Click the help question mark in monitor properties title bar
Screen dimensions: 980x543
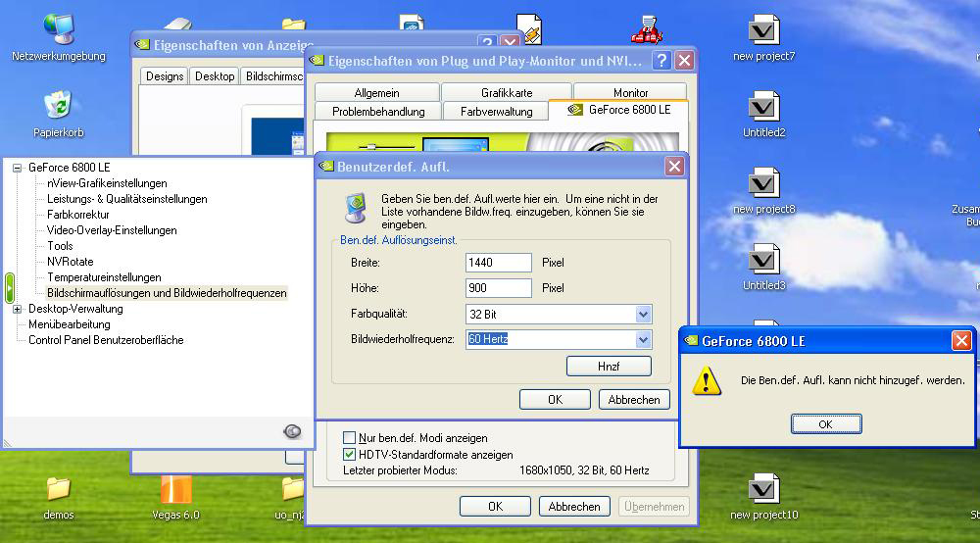(x=661, y=61)
